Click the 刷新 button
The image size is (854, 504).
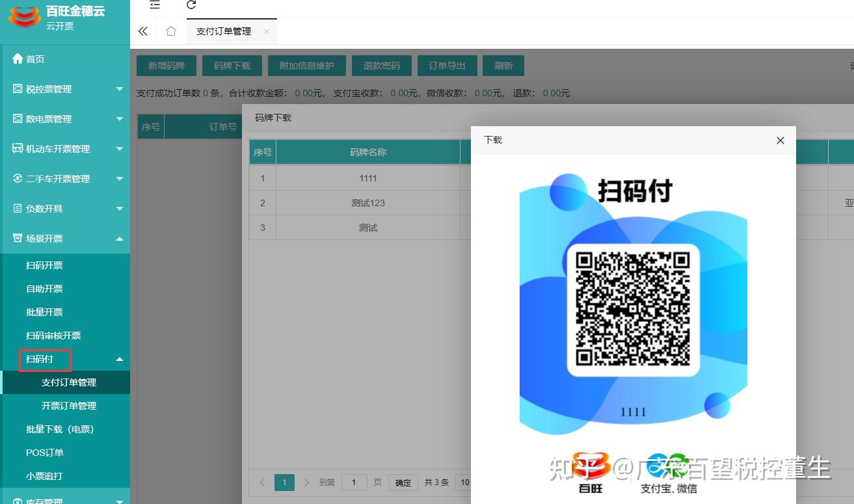tap(504, 66)
